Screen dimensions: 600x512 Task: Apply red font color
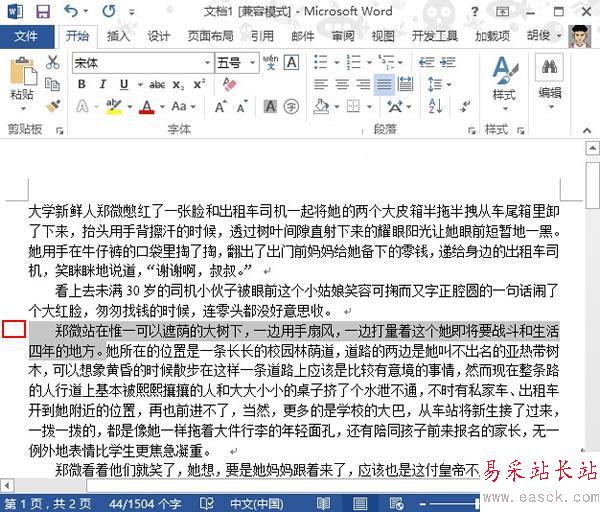pyautogui.click(x=147, y=106)
